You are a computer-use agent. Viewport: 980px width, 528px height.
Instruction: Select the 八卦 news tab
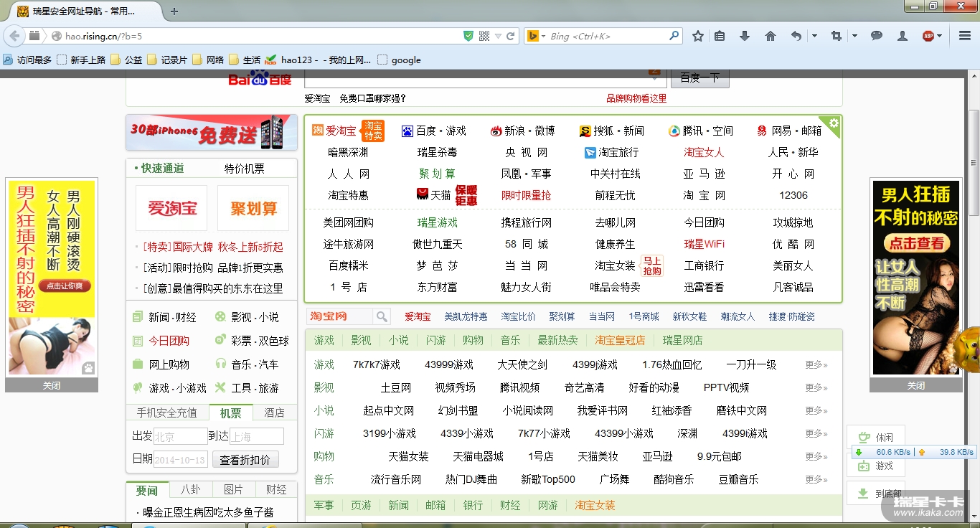point(191,489)
